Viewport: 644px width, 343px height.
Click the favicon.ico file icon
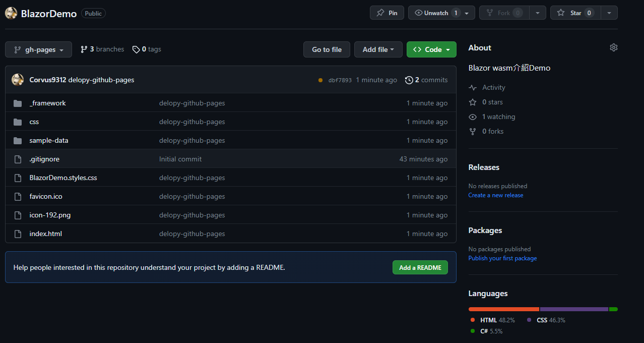click(x=18, y=196)
